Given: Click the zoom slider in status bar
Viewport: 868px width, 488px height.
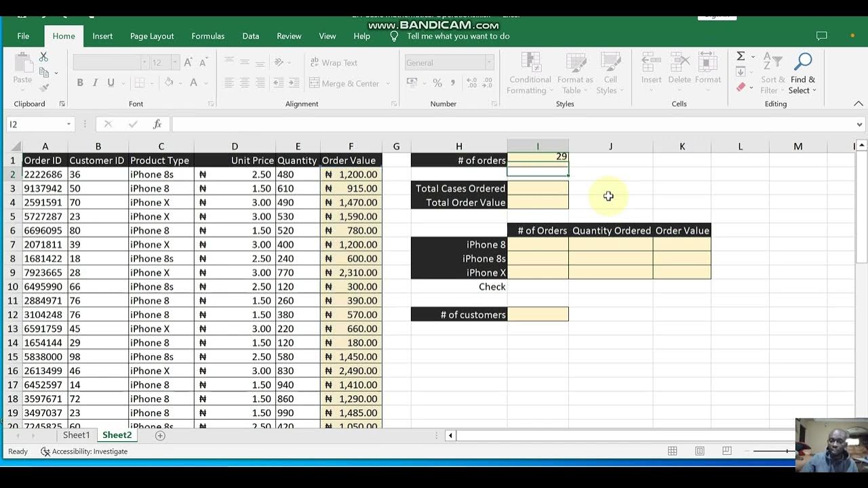Looking at the screenshot, I should click(x=773, y=451).
